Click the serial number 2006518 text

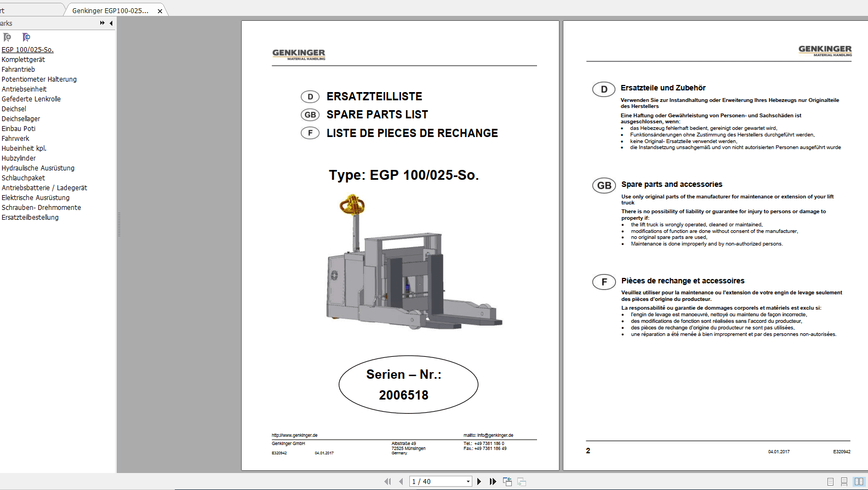pyautogui.click(x=404, y=395)
